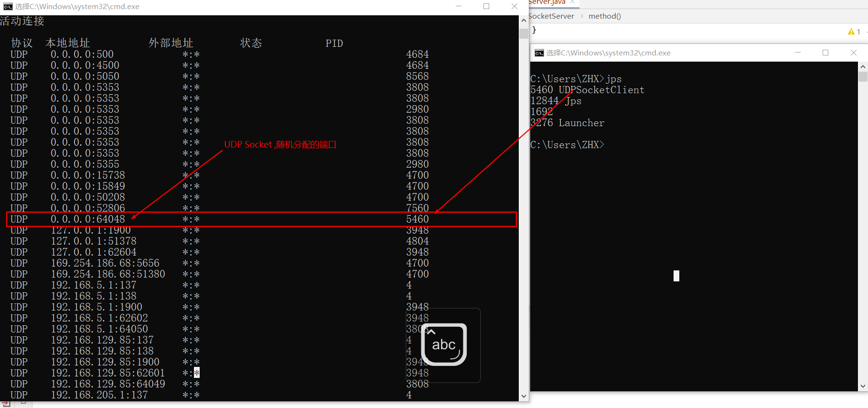Viewport: 868px width, 408px height.
Task: Click the 外部地址 column header
Action: [171, 43]
